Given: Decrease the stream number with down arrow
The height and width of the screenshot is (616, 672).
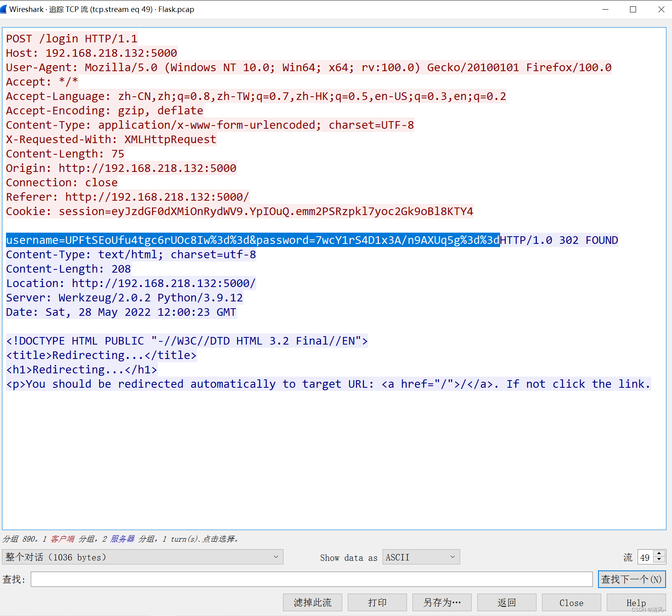Looking at the screenshot, I should tap(659, 560).
